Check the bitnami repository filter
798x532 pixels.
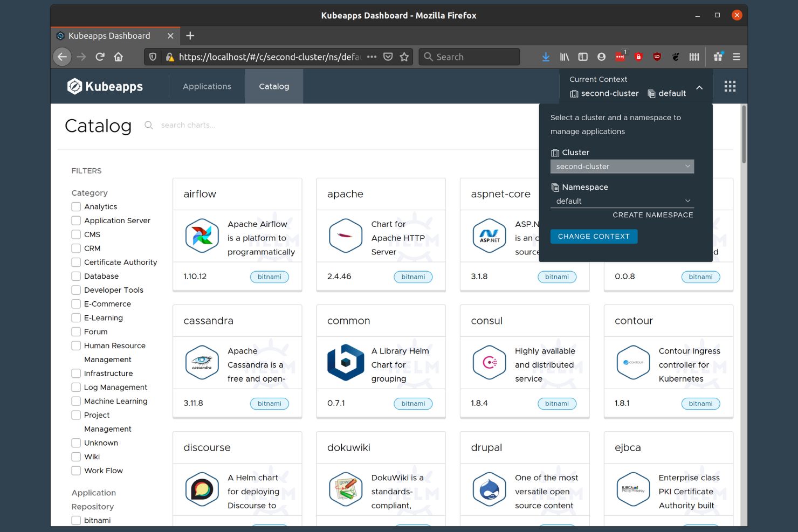[x=76, y=520]
